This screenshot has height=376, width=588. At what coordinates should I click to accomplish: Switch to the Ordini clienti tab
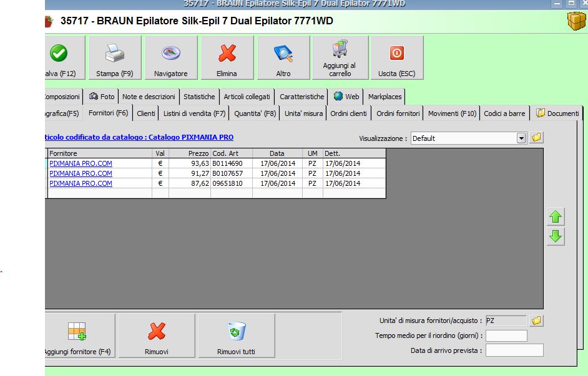click(348, 113)
